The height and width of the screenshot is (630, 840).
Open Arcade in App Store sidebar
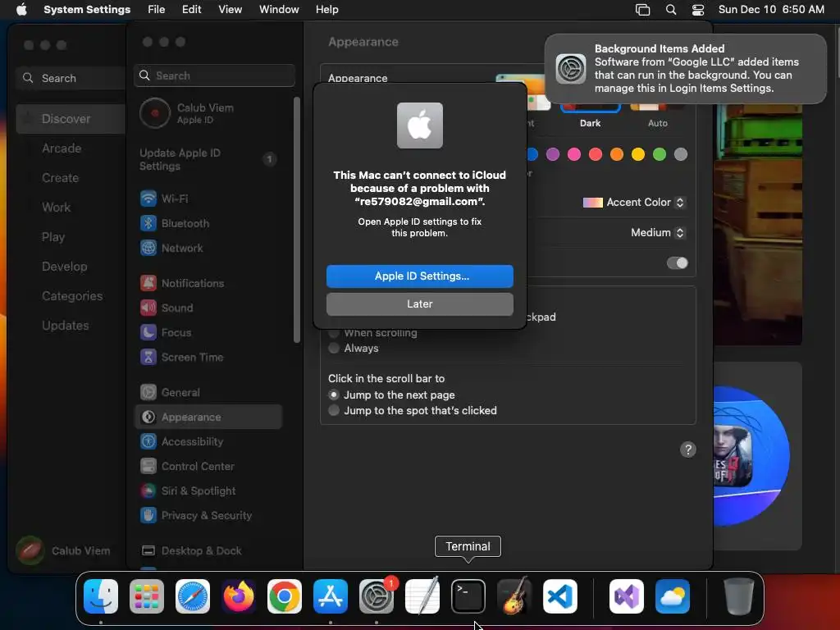click(x=71, y=148)
